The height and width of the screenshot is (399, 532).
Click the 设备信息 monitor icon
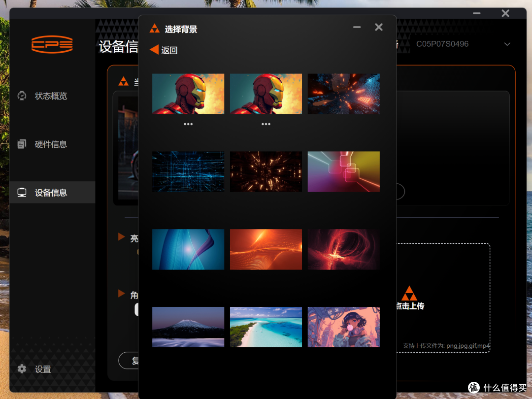tap(22, 193)
